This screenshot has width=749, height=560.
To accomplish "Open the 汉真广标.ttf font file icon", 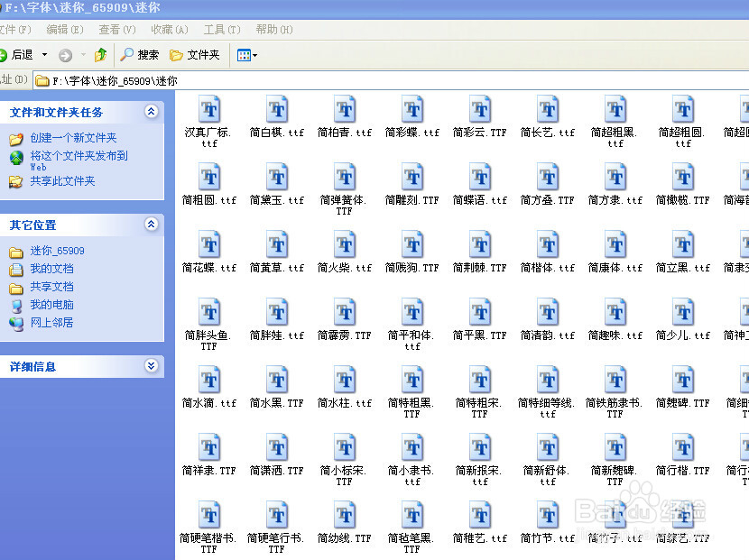I will click(209, 109).
